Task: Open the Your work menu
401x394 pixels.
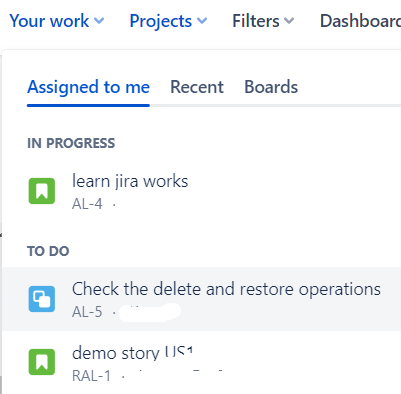Action: tap(57, 21)
